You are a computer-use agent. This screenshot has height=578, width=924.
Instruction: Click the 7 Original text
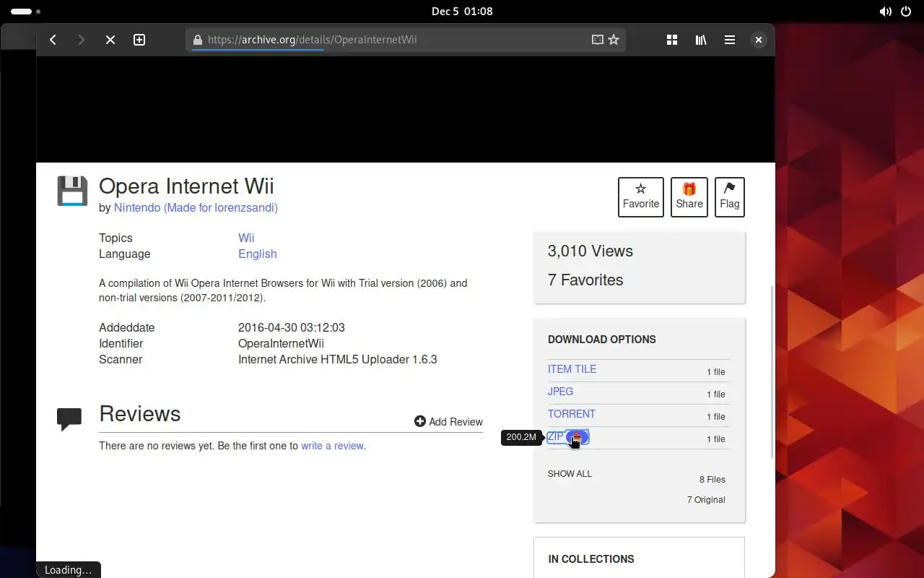706,500
